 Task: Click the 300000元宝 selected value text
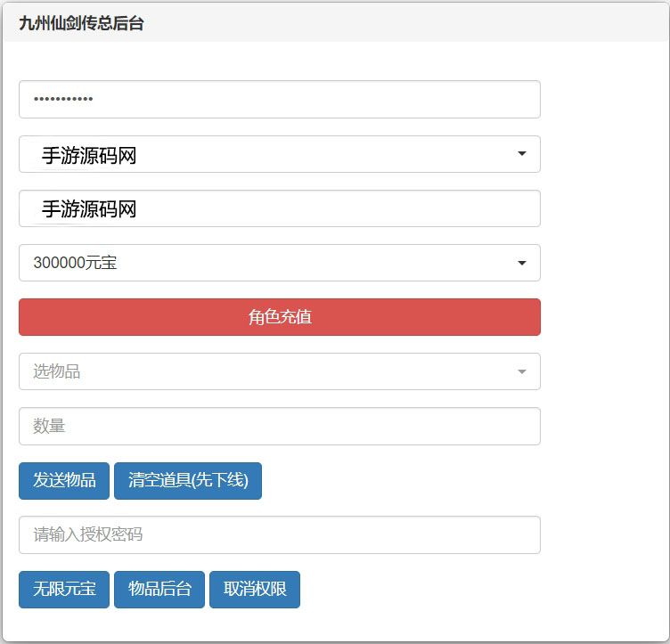(x=75, y=263)
